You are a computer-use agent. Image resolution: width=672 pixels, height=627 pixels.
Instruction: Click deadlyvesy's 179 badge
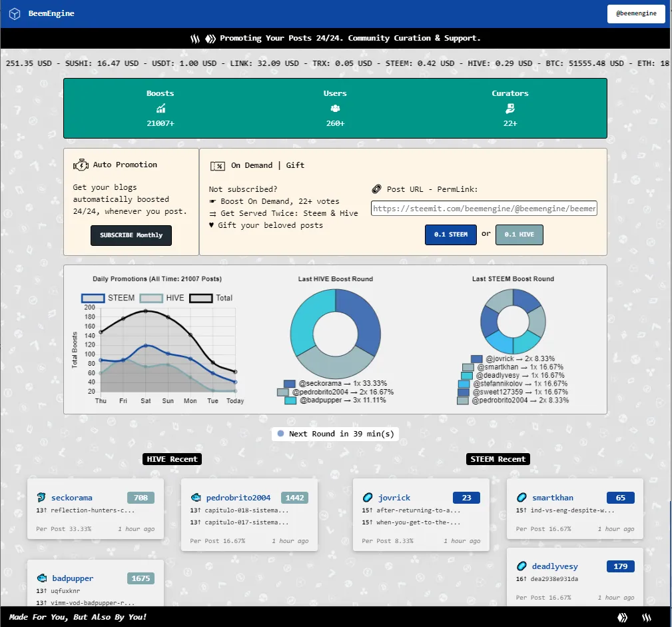pos(621,566)
